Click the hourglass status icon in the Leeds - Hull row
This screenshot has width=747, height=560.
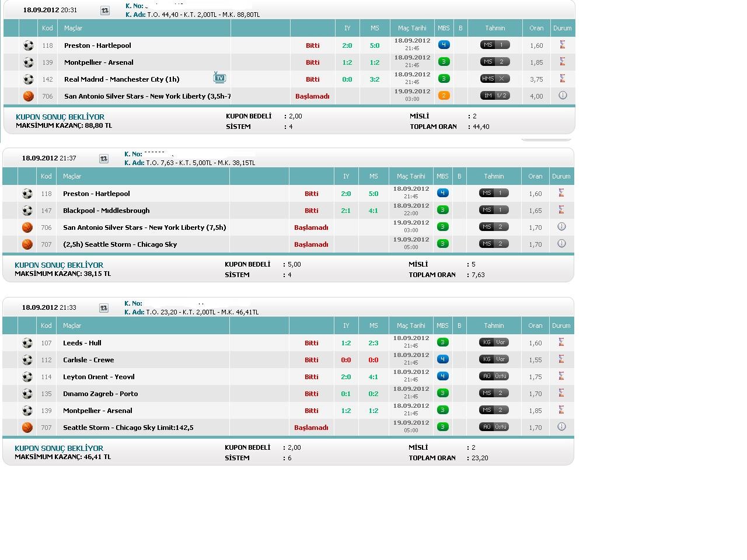(561, 342)
